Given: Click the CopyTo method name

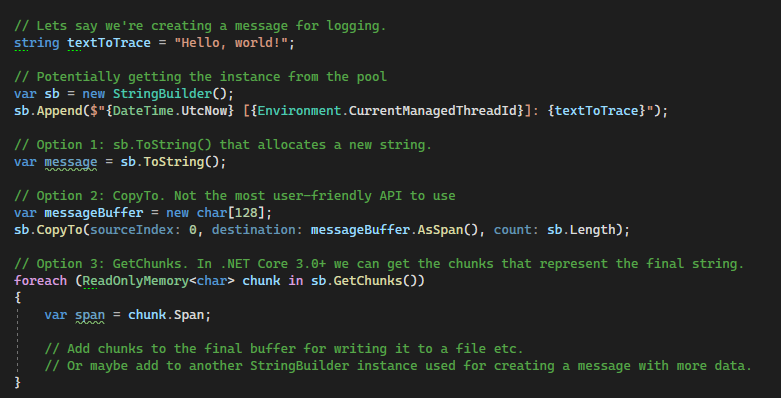Looking at the screenshot, I should 59,230.
